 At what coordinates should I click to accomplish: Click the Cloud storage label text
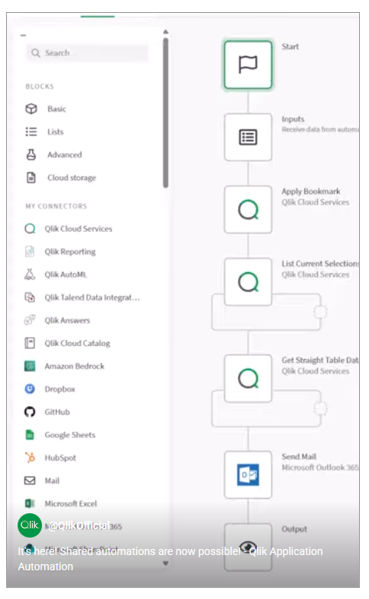[72, 178]
